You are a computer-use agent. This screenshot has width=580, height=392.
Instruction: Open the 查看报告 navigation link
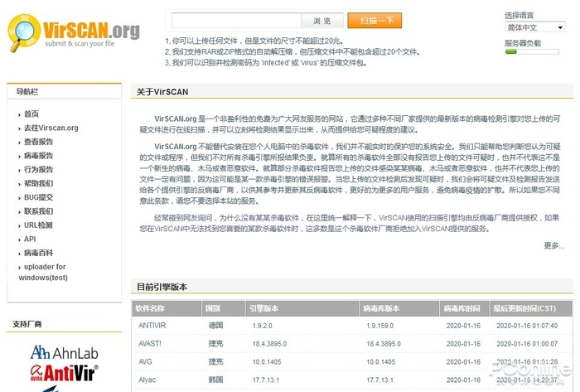click(38, 142)
